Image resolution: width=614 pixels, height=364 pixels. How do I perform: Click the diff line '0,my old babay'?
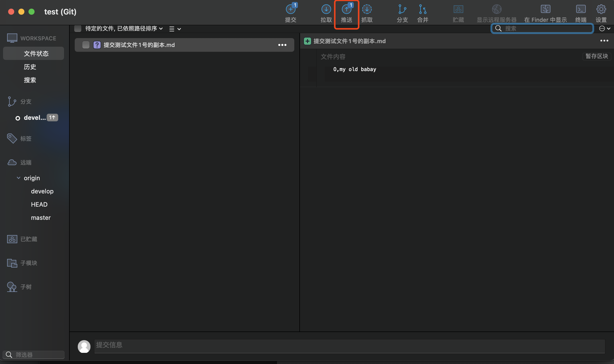355,69
